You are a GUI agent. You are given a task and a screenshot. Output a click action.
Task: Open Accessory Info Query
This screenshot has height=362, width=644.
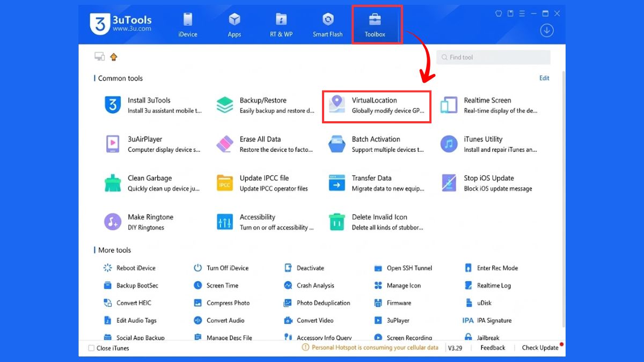coord(318,337)
